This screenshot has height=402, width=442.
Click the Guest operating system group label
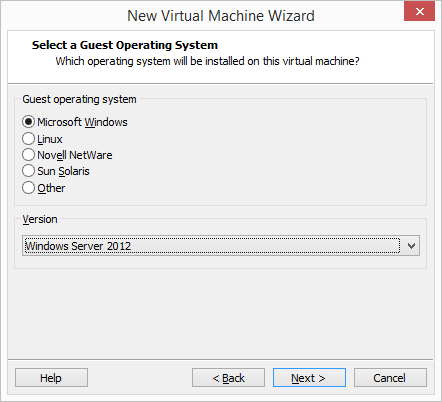[79, 99]
